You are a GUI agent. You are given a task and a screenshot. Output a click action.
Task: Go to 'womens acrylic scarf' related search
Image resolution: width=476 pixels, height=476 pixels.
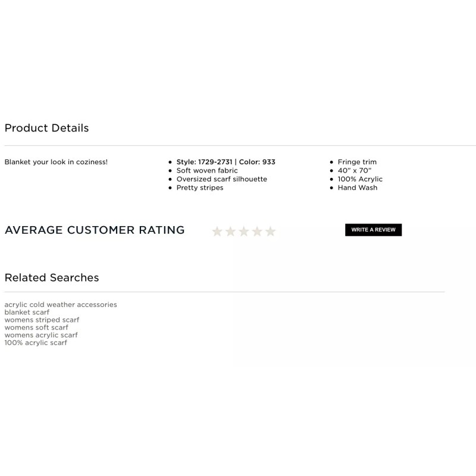[41, 335]
